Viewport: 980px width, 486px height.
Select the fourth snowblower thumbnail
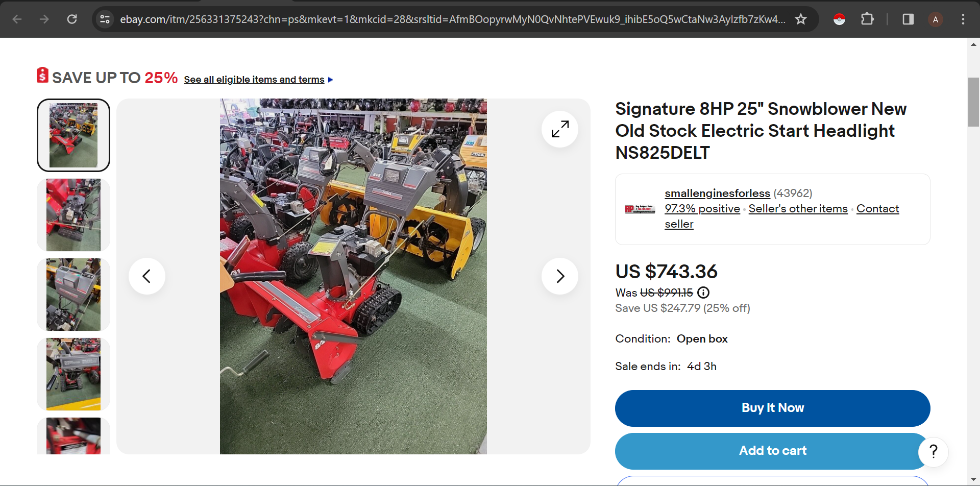point(73,374)
